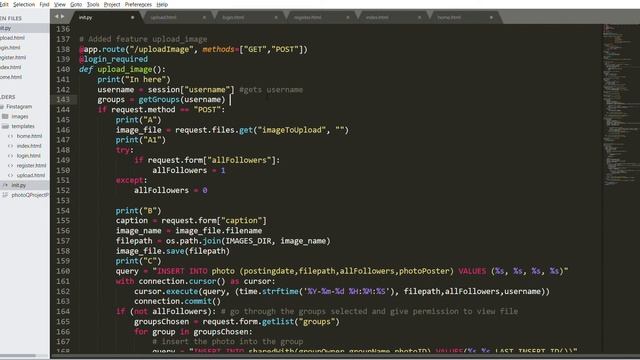Collapse the Finstagram folder

(19, 107)
